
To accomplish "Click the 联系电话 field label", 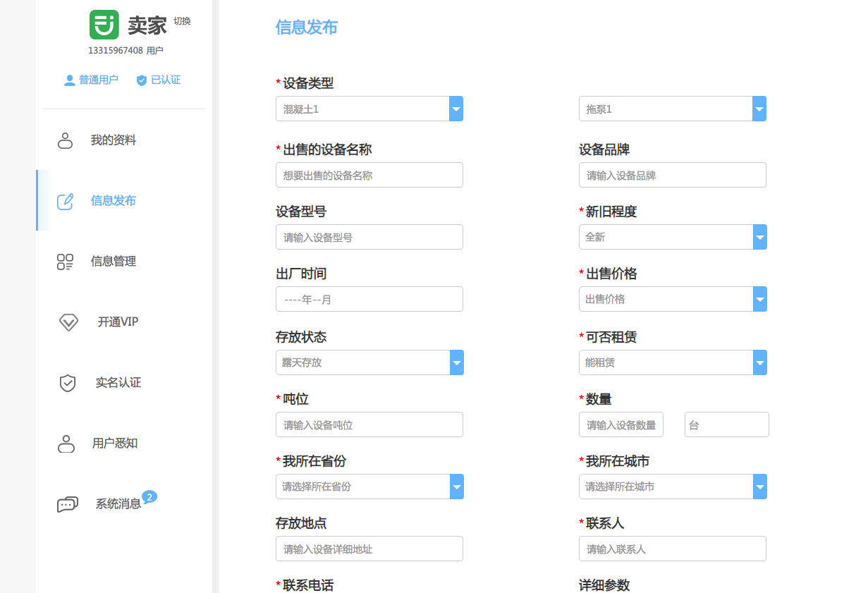I will (308, 585).
